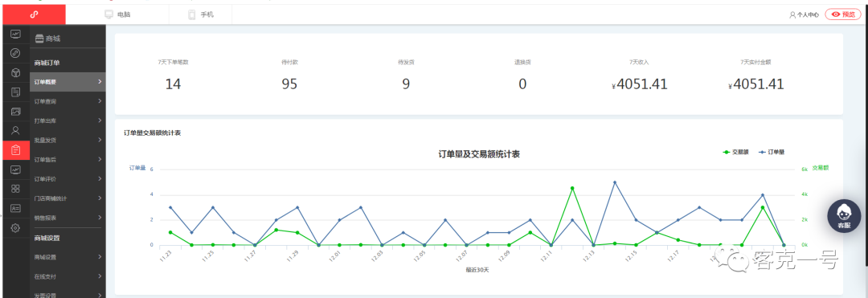Expand the 批量发货 chevron arrow

coord(100,140)
